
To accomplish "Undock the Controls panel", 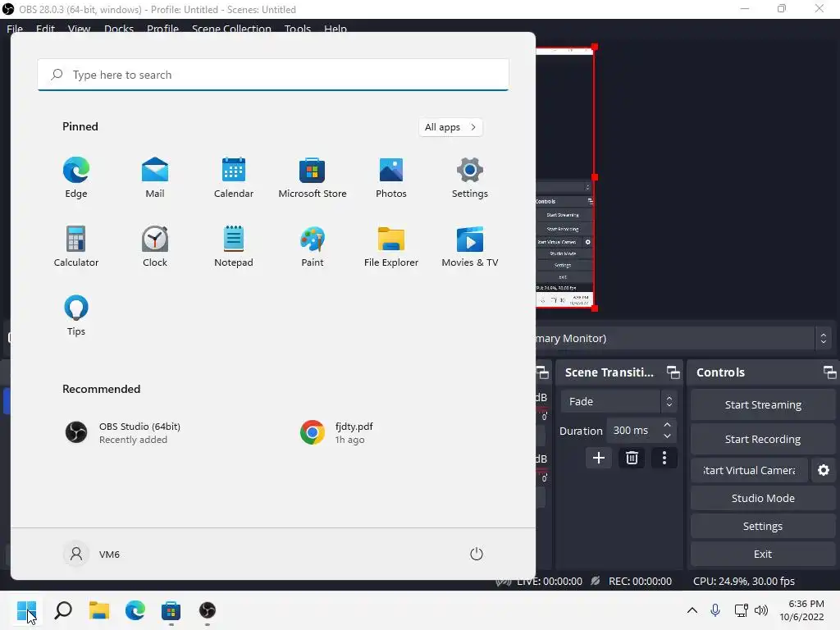I will pos(829,372).
